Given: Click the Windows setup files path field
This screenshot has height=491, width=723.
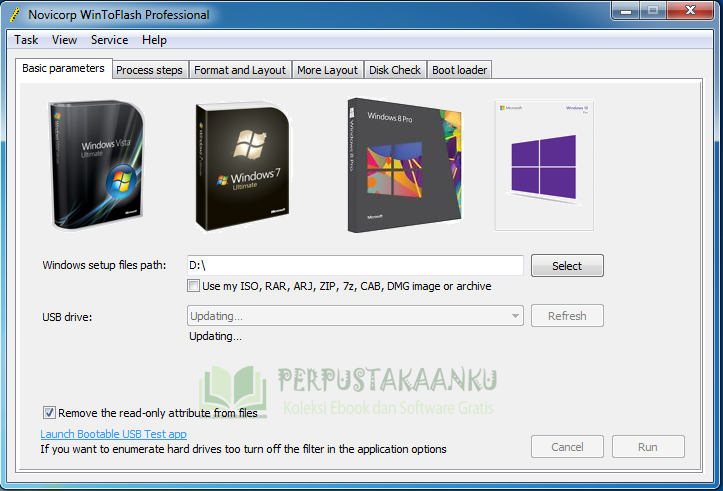Looking at the screenshot, I should 355,266.
